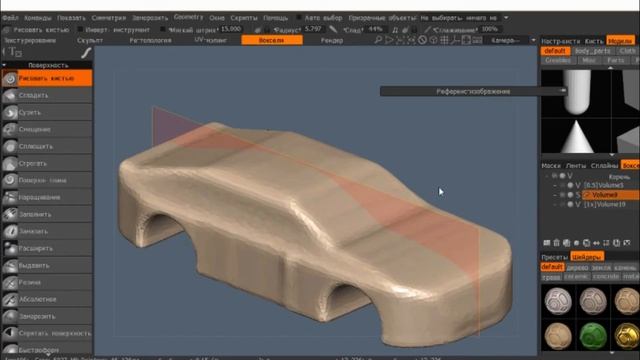
Task: Choose the Смещение shift tool
Action: point(47,129)
